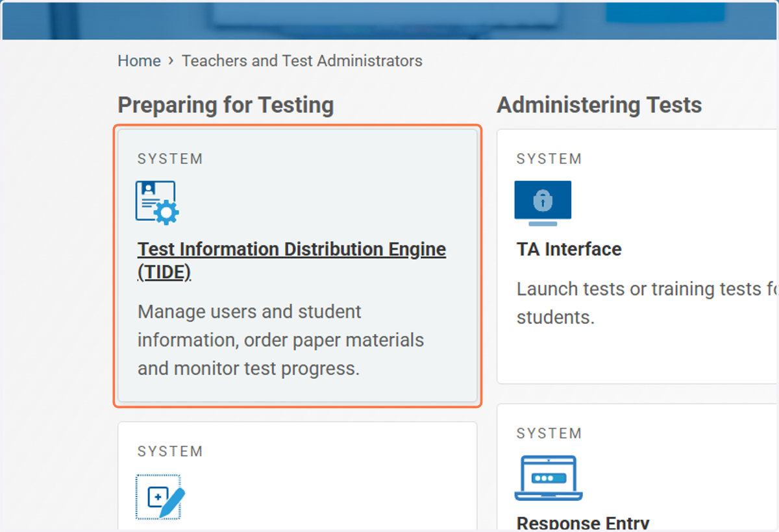Viewport: 779px width, 532px height.
Task: Click SYSTEM label above pencil icon card
Action: point(170,452)
